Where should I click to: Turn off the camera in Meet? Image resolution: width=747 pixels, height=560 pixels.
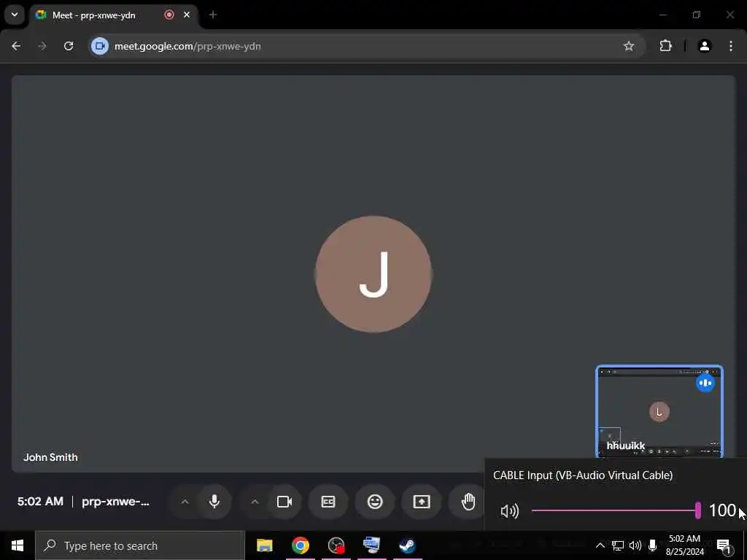(285, 502)
